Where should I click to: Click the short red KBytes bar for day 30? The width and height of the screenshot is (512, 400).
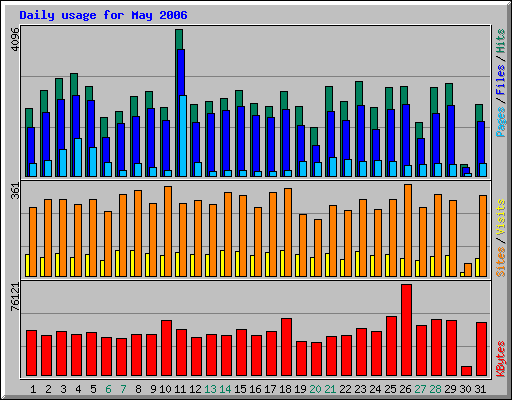pyautogui.click(x=466, y=371)
